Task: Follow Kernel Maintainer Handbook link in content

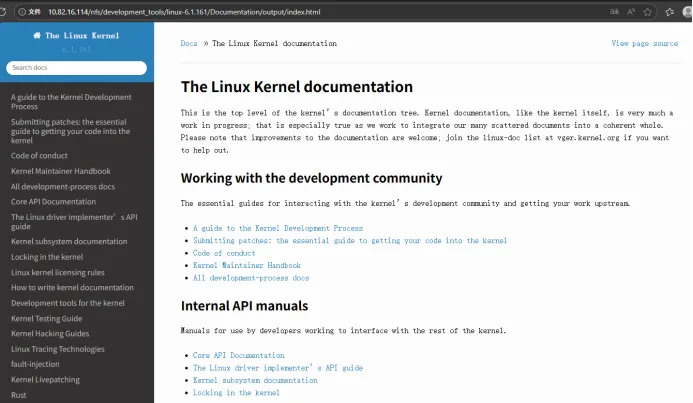Action: [x=247, y=265]
